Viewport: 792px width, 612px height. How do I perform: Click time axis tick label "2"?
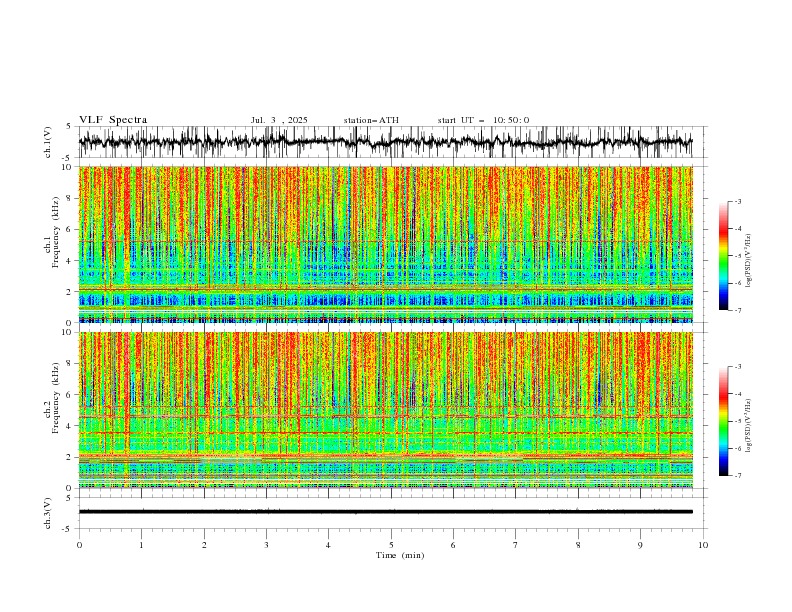point(204,545)
